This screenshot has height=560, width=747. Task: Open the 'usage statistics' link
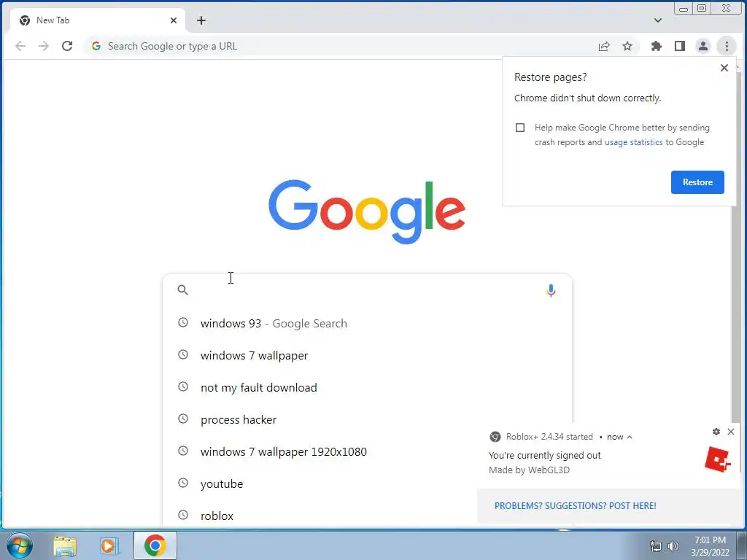pos(634,142)
